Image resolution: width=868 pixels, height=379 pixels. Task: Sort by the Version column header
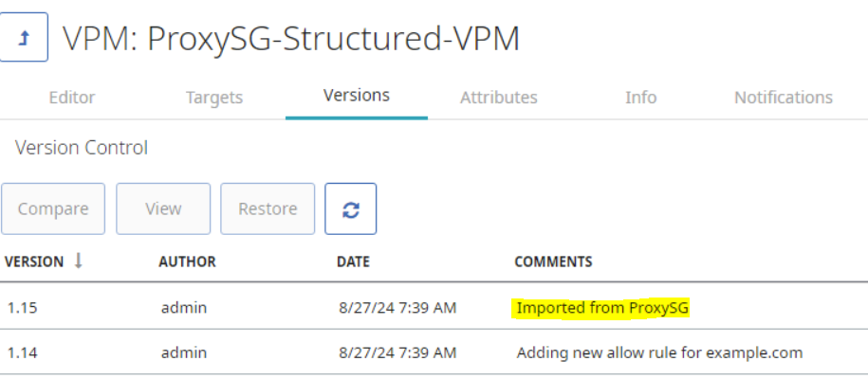[35, 262]
